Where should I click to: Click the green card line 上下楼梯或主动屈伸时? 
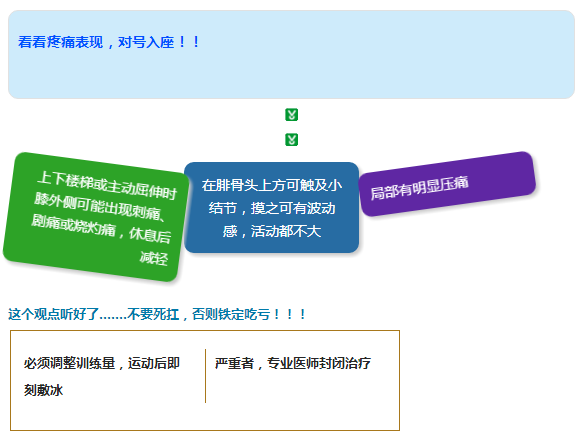[x=107, y=185]
